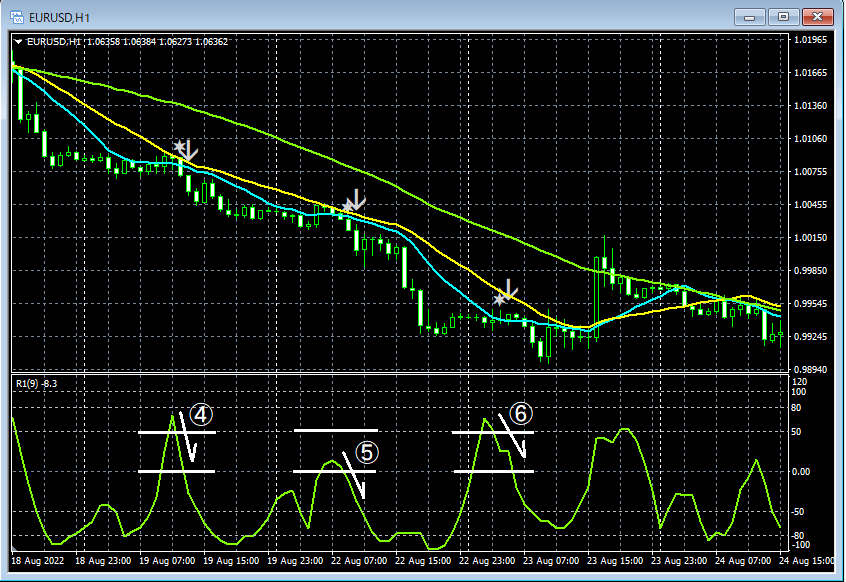Click the 120 level on indicator scale
Screen dimensions: 846x582
click(x=800, y=382)
